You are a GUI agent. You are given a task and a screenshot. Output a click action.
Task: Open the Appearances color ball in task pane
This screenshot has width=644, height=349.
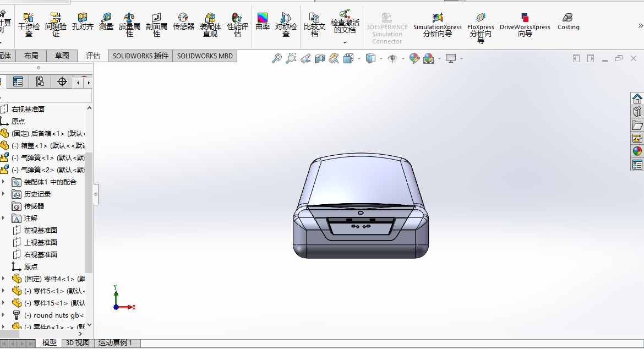[637, 151]
